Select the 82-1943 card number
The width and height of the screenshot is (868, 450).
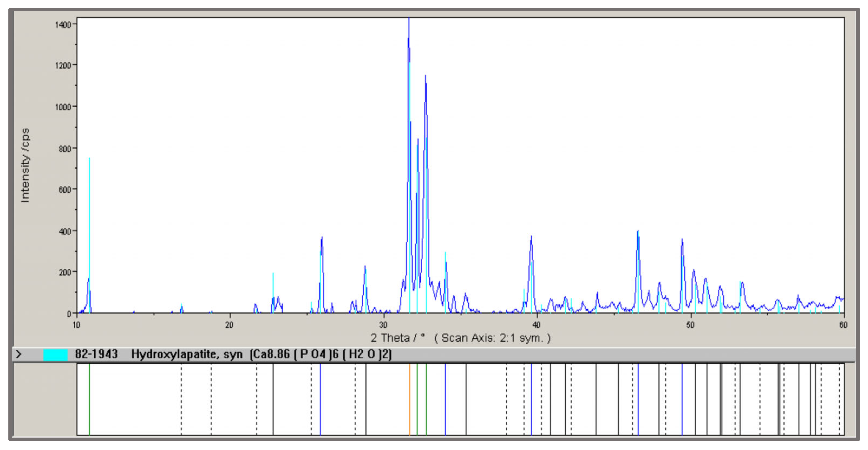pyautogui.click(x=96, y=354)
